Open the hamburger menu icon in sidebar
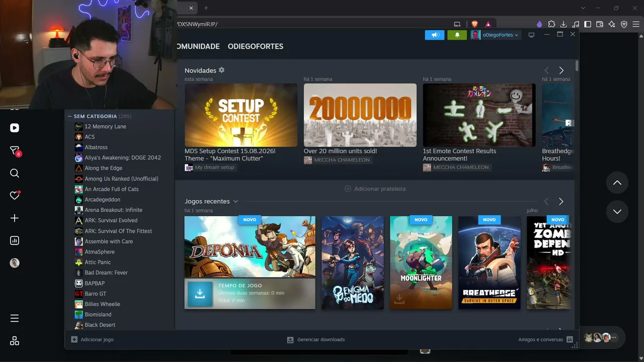Viewport: 644px width, 362px height. [x=15, y=318]
